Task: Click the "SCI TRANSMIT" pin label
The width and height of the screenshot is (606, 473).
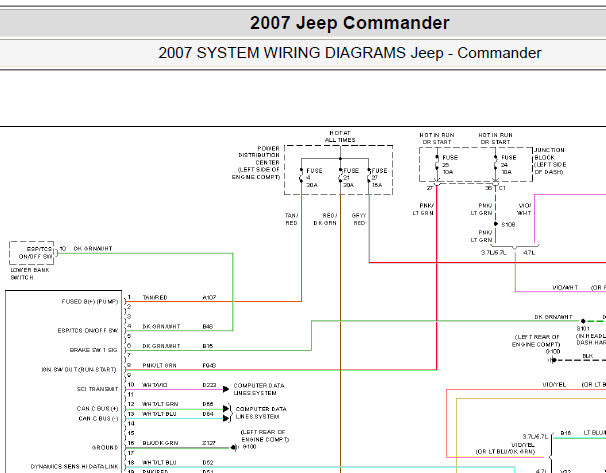Action: pos(97,389)
